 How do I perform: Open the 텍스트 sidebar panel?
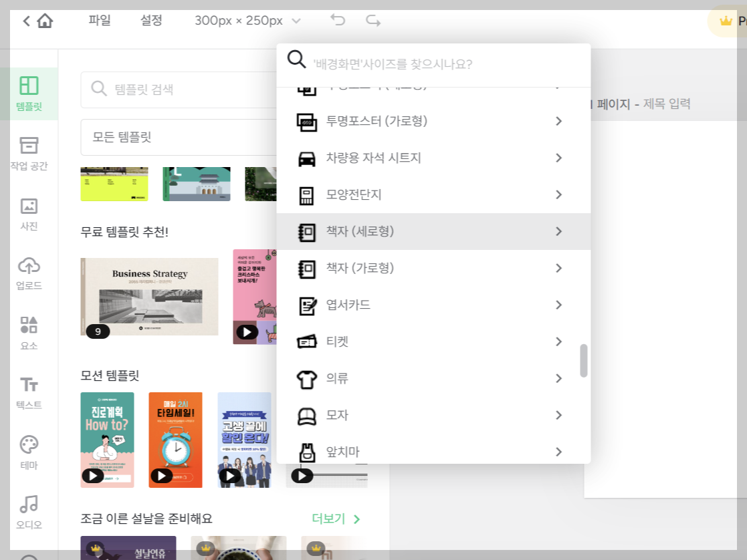[29, 393]
